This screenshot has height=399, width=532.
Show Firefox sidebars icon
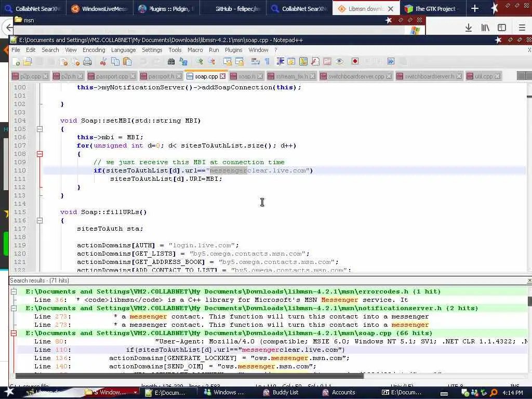click(x=502, y=28)
